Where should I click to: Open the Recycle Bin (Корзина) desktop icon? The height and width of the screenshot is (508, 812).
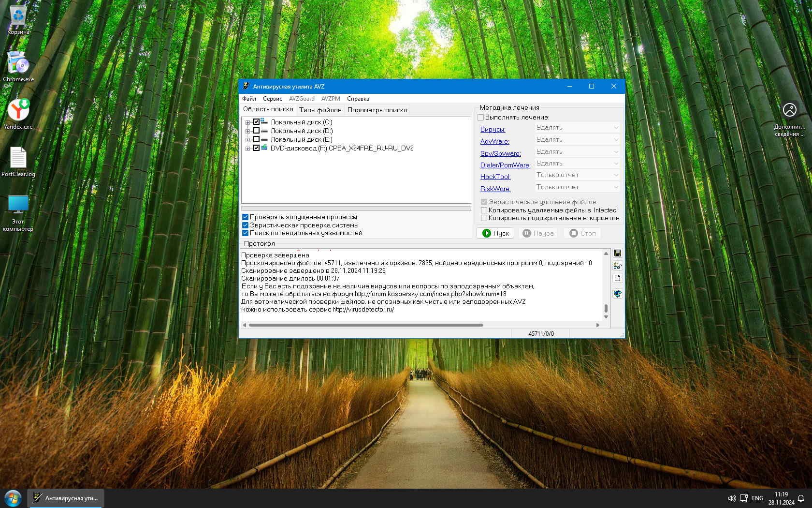click(18, 20)
